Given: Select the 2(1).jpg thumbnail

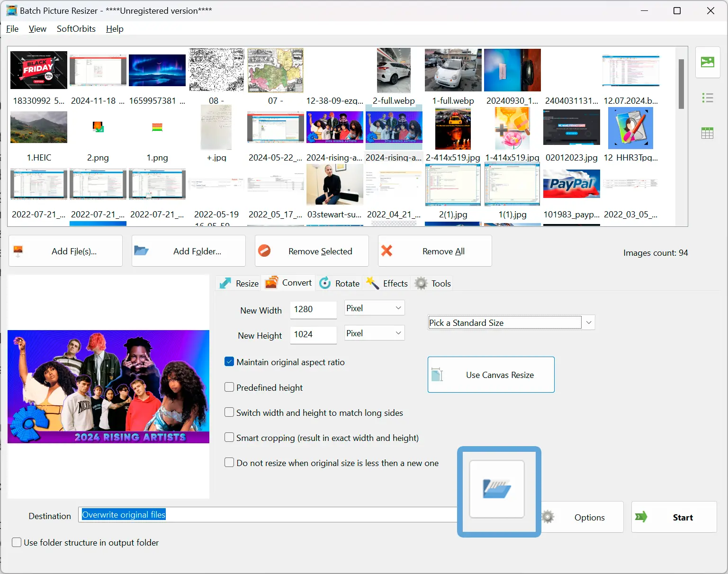Looking at the screenshot, I should [x=453, y=185].
